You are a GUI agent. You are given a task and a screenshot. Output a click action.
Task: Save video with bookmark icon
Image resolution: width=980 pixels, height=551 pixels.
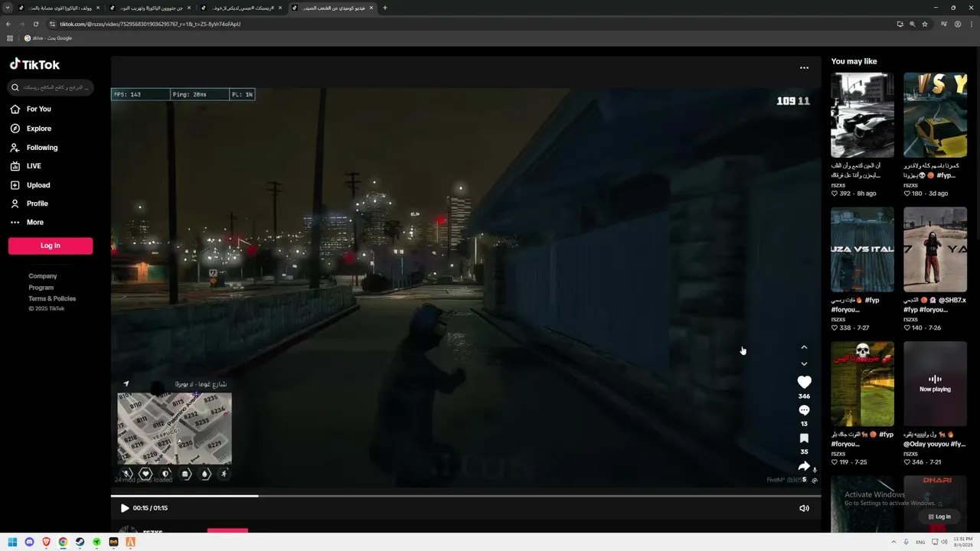(x=804, y=439)
